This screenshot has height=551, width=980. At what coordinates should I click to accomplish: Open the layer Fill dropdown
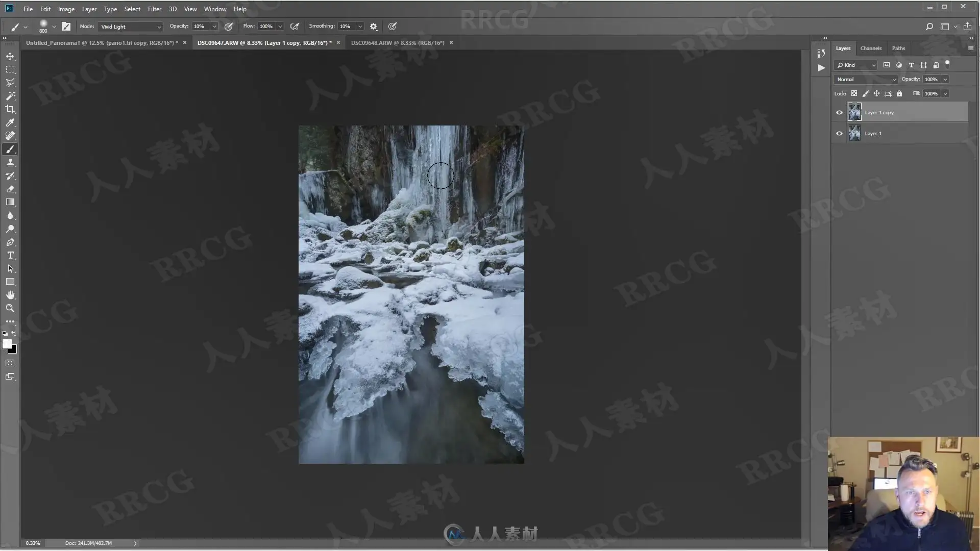pos(945,94)
